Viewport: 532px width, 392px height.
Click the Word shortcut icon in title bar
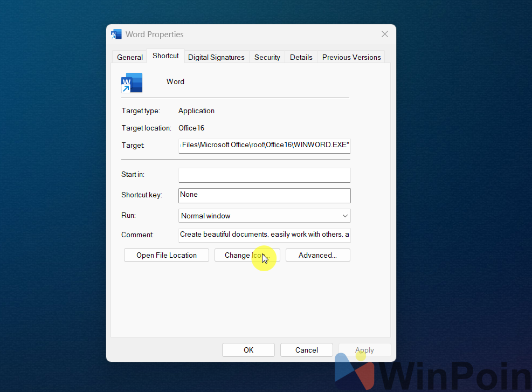pos(116,35)
